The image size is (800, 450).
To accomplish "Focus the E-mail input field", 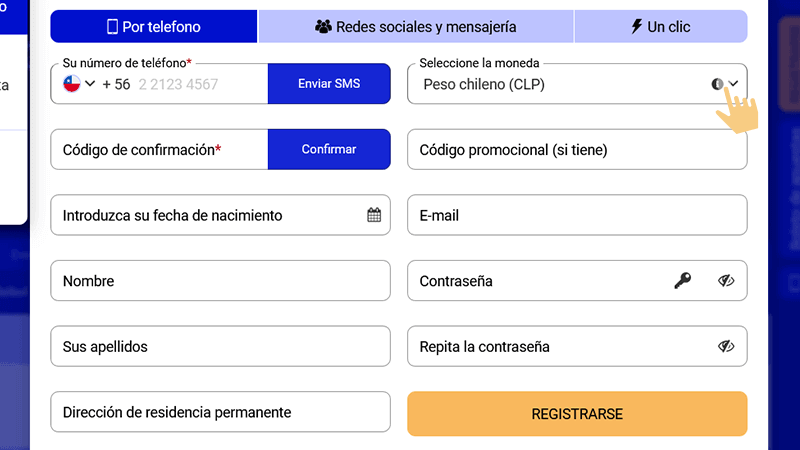I will [577, 215].
